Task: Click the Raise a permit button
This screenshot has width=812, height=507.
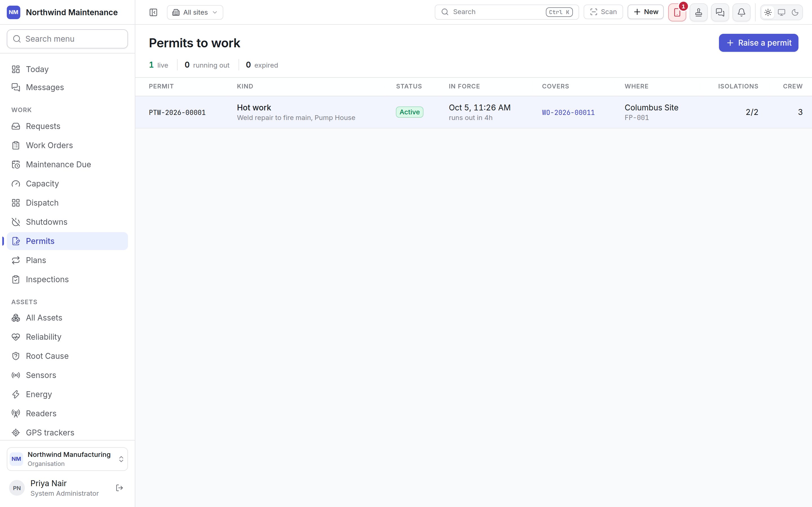Action: click(758, 43)
